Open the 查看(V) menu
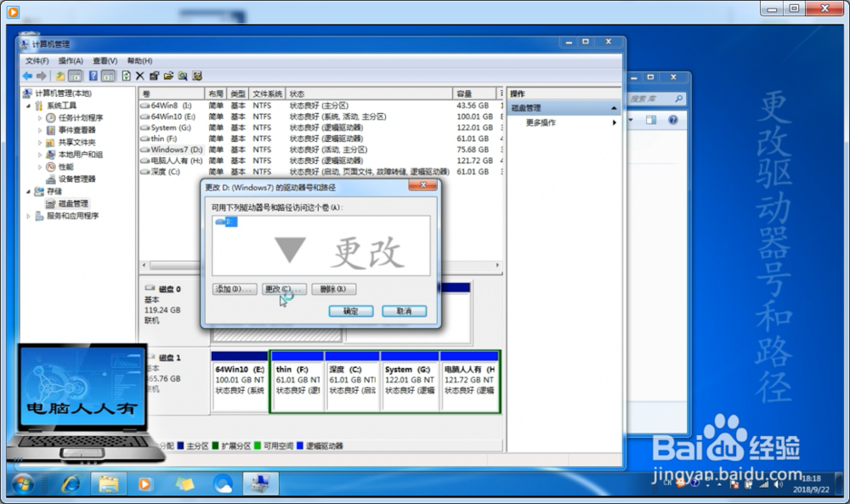Viewport: 850px width, 504px height. pyautogui.click(x=105, y=60)
